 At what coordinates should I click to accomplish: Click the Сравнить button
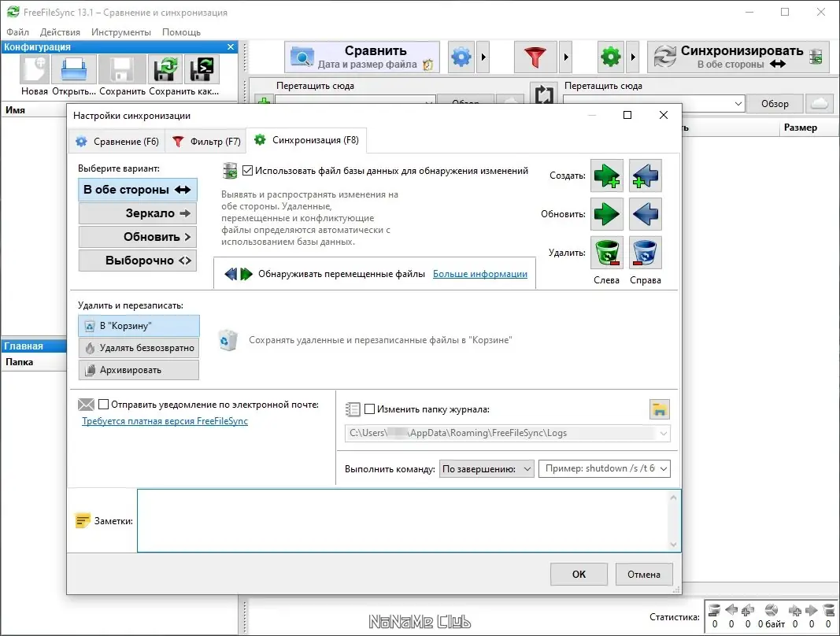(361, 57)
